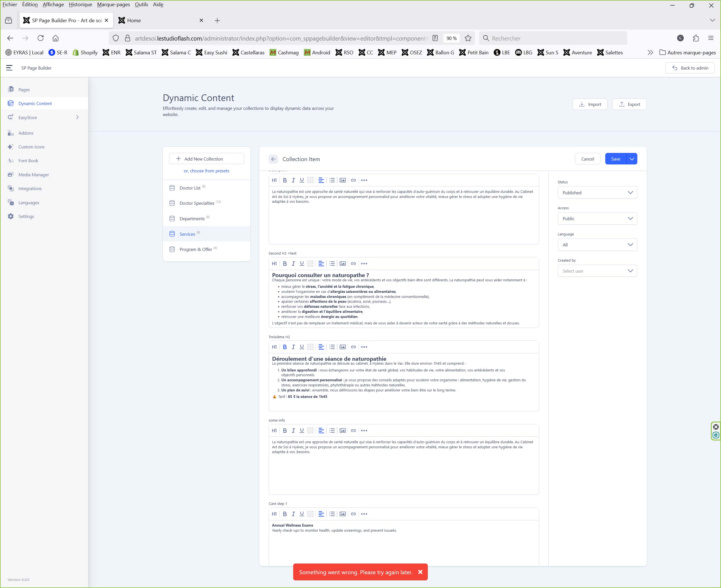Image resolution: width=721 pixels, height=588 pixels.
Task: Insert image in Description editor toolbar
Action: [x=342, y=180]
